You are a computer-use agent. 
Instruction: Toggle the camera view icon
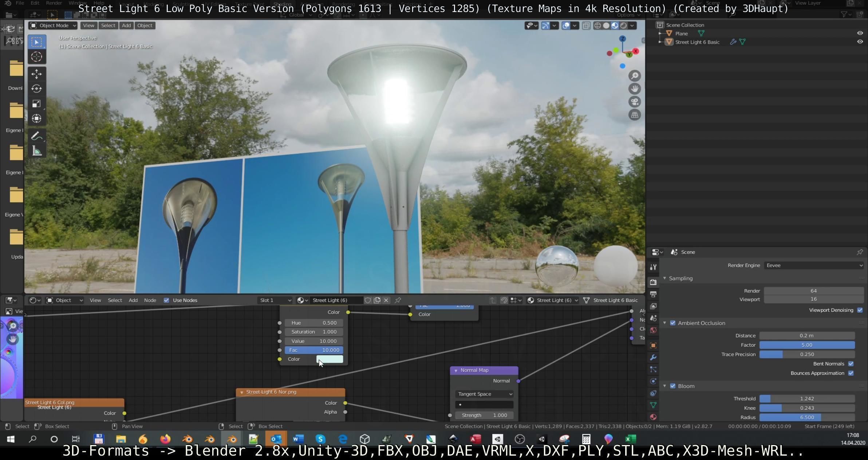(x=635, y=102)
